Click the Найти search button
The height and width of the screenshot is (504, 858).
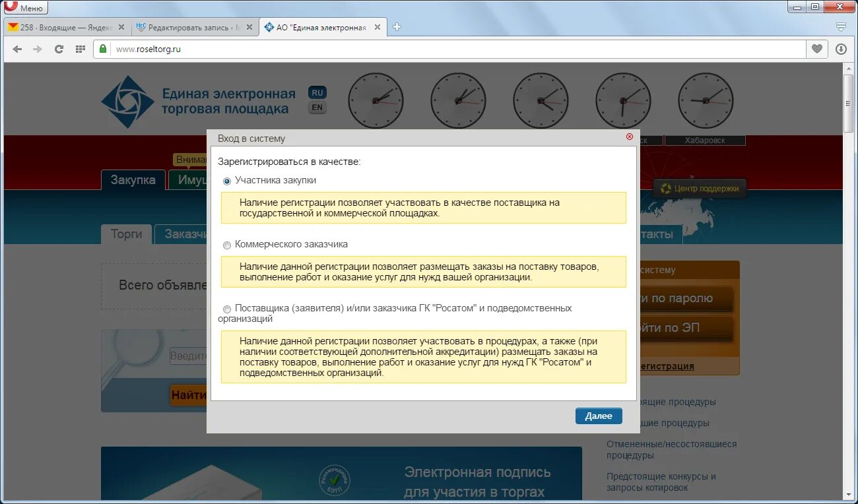[188, 395]
